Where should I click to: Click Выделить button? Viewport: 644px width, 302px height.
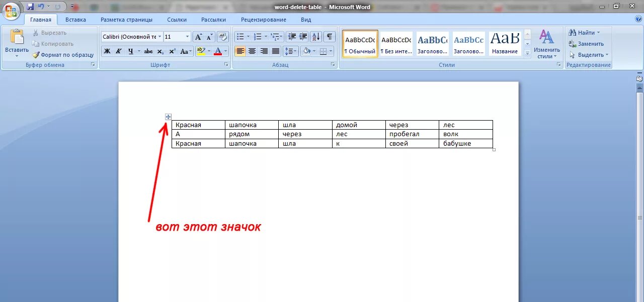point(589,55)
